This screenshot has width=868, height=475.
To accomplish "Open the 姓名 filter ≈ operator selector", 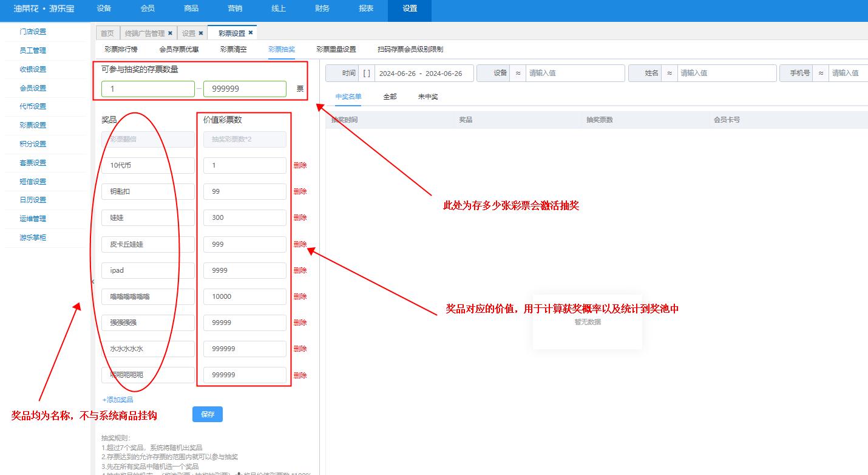I will [670, 73].
